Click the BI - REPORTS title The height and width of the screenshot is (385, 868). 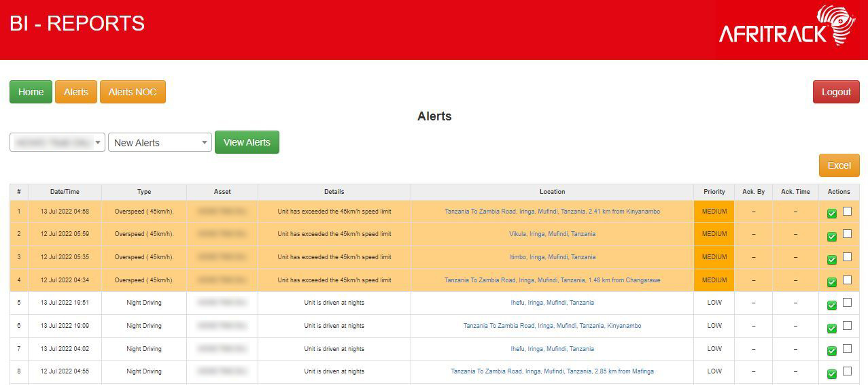click(77, 23)
